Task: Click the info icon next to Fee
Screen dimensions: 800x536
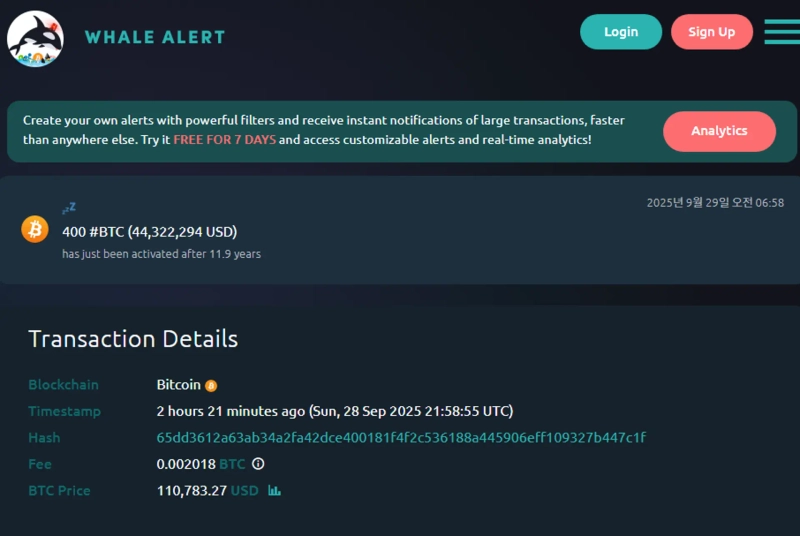Action: pos(258,464)
